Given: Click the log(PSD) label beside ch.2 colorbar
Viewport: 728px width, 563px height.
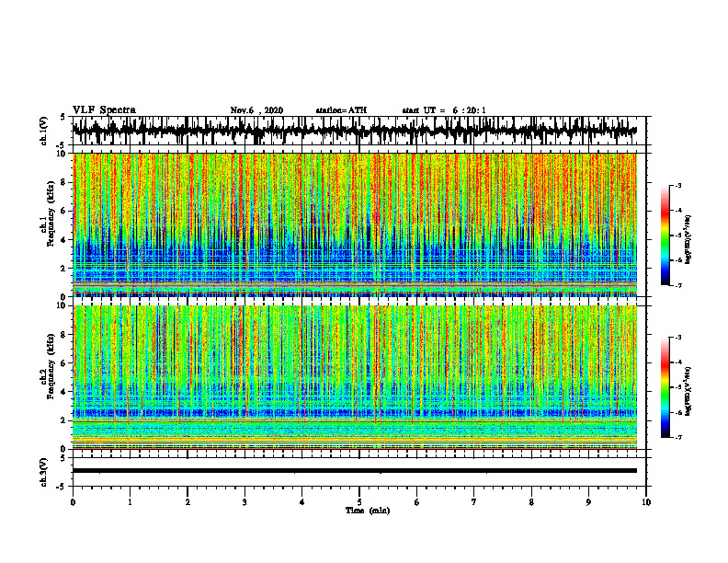Looking at the screenshot, I should (x=688, y=391).
